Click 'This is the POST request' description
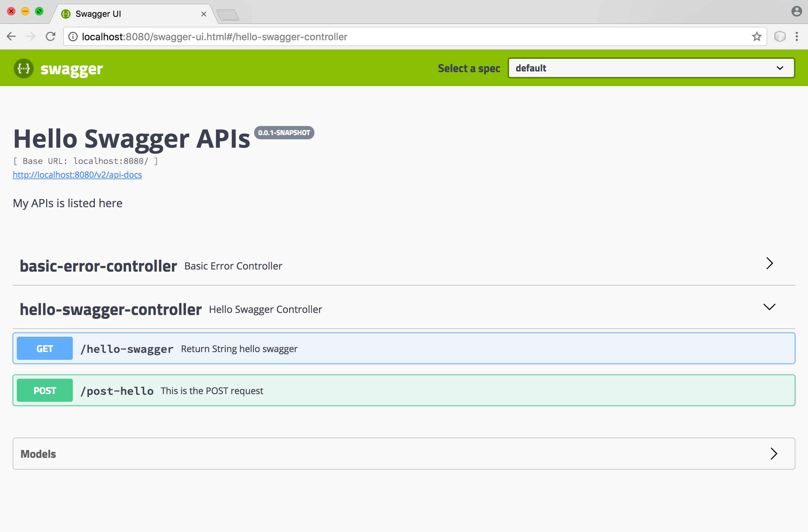 212,391
